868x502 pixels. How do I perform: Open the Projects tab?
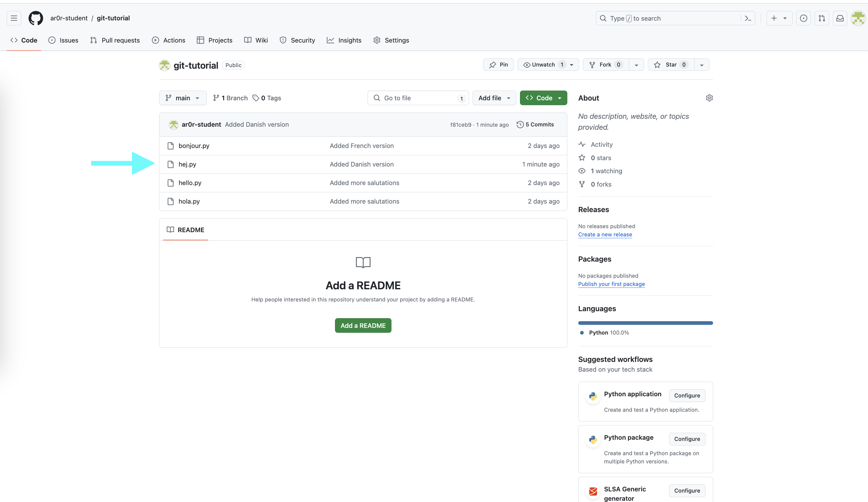point(215,40)
